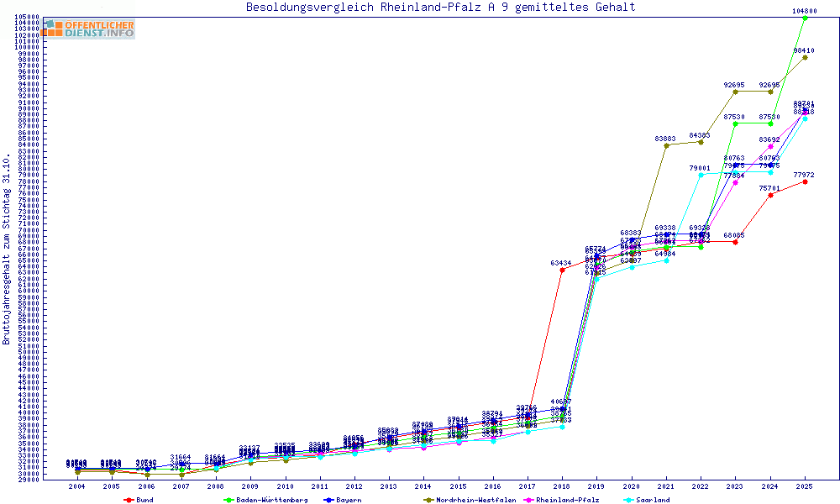Click the chart title Besoldungsvergleich Rheinland-Pfalz
840x504 pixels.
(x=440, y=8)
